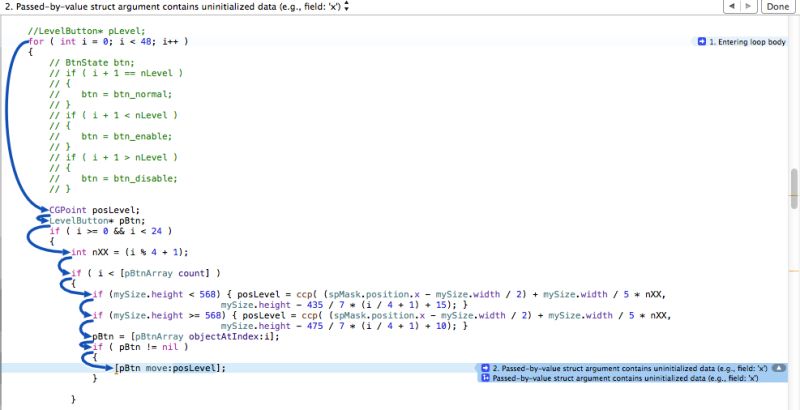The image size is (800, 410).
Task: Click the unnumbered analyzer issue icon
Action: (x=486, y=378)
